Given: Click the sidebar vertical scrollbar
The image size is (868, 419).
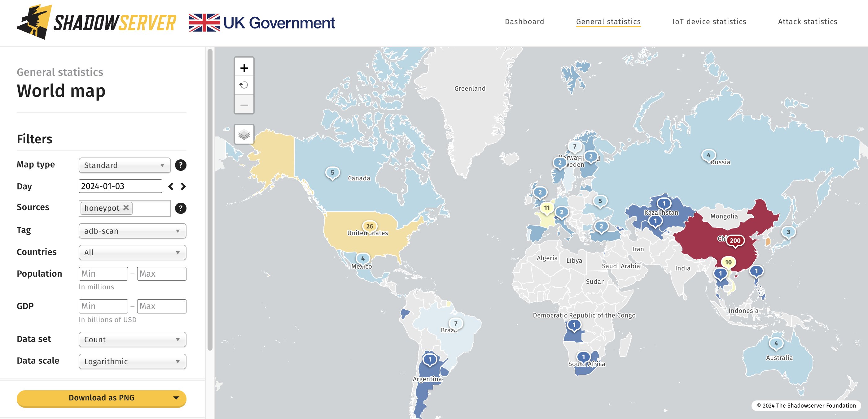Looking at the screenshot, I should 210,199.
